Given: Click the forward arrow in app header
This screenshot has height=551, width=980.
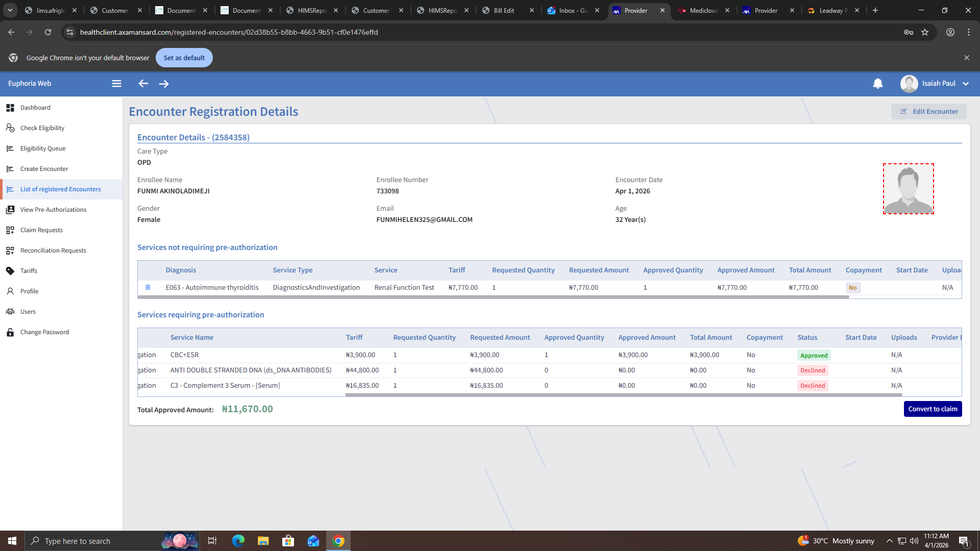Looking at the screenshot, I should click(x=164, y=84).
